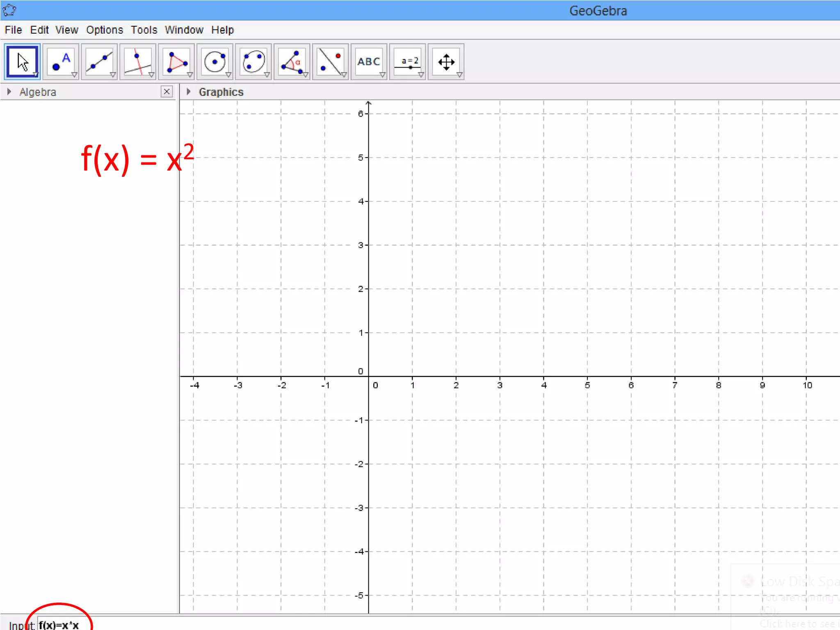Open the Options menu
This screenshot has width=840, height=630.
[104, 30]
